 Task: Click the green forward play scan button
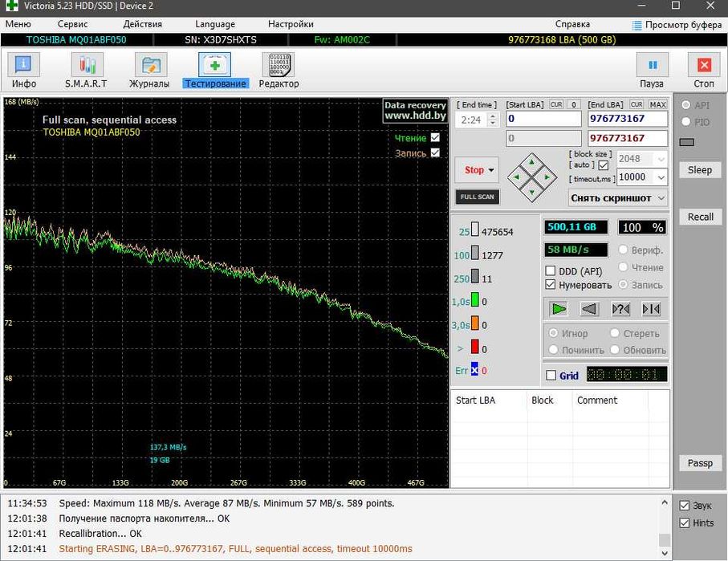[559, 308]
